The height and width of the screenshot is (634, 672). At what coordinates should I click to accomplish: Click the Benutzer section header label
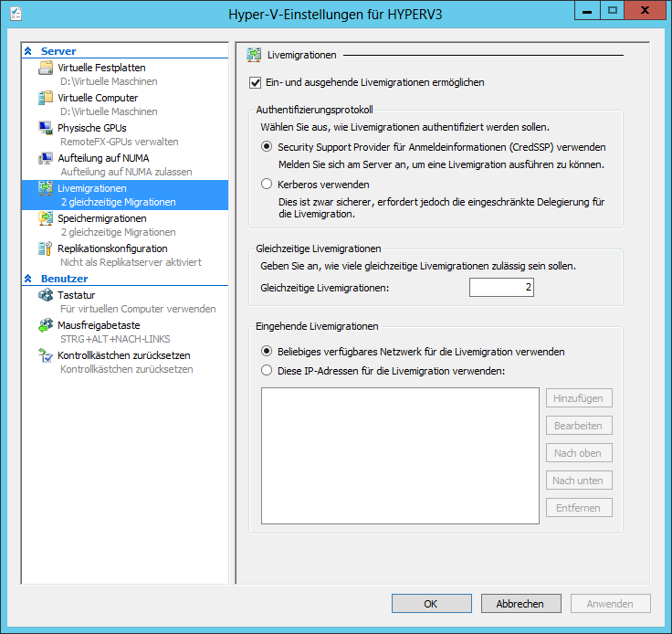pos(64,279)
